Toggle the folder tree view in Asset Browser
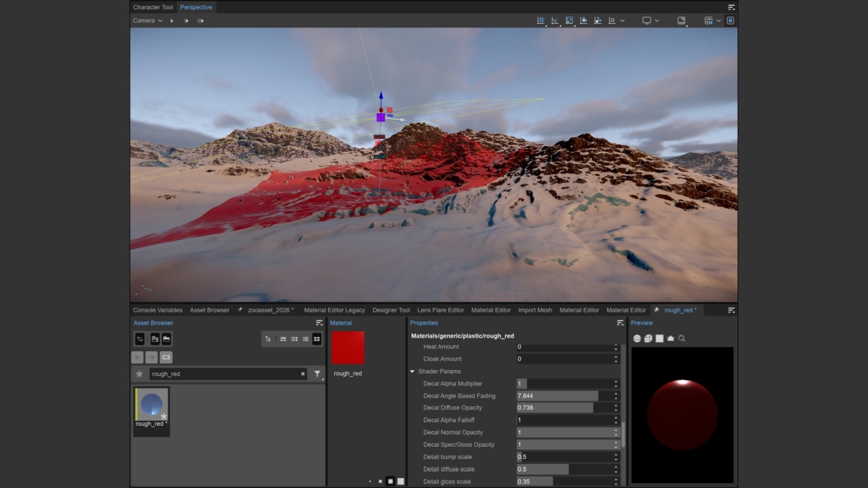This screenshot has height=488, width=868. click(268, 338)
